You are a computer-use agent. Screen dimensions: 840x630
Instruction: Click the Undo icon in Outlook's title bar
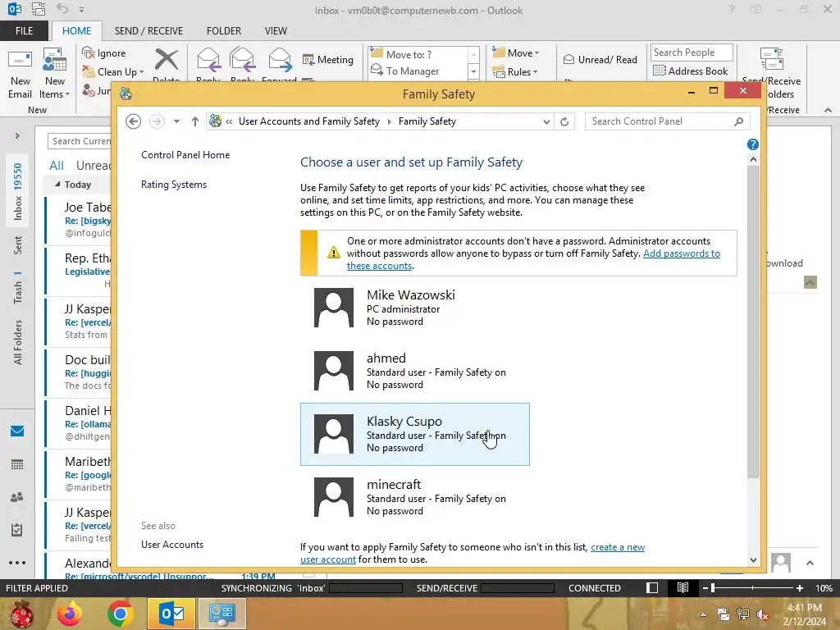[62, 9]
